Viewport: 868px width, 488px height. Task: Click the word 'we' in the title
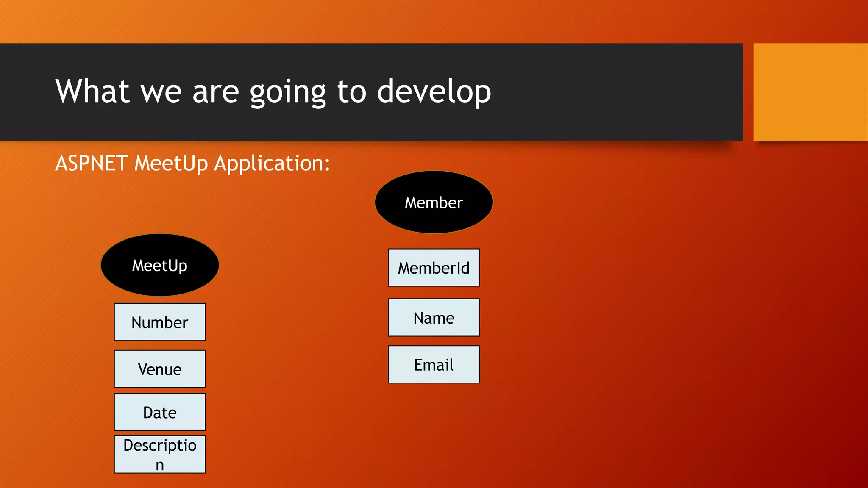click(161, 92)
